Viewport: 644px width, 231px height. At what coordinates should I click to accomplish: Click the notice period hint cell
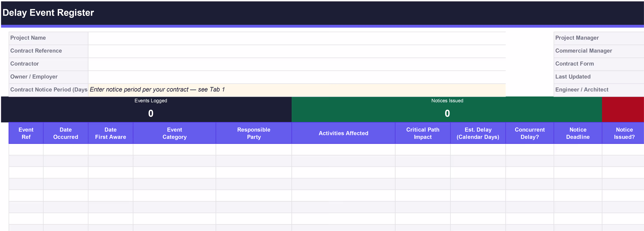coord(297,90)
